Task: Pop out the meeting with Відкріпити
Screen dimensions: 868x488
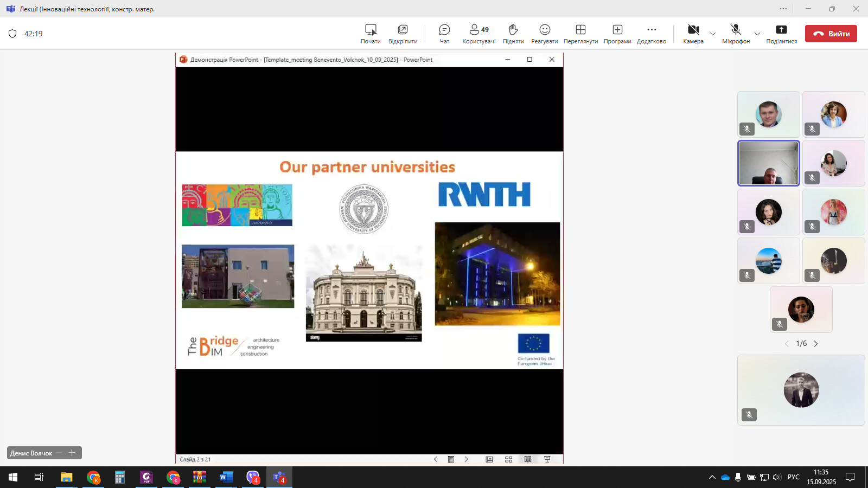Action: click(x=403, y=34)
